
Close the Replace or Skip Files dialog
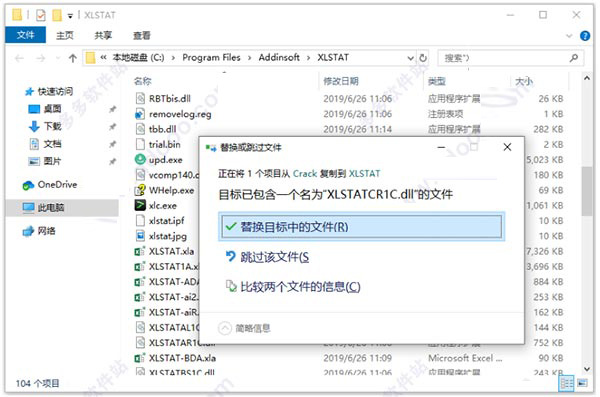(x=507, y=147)
